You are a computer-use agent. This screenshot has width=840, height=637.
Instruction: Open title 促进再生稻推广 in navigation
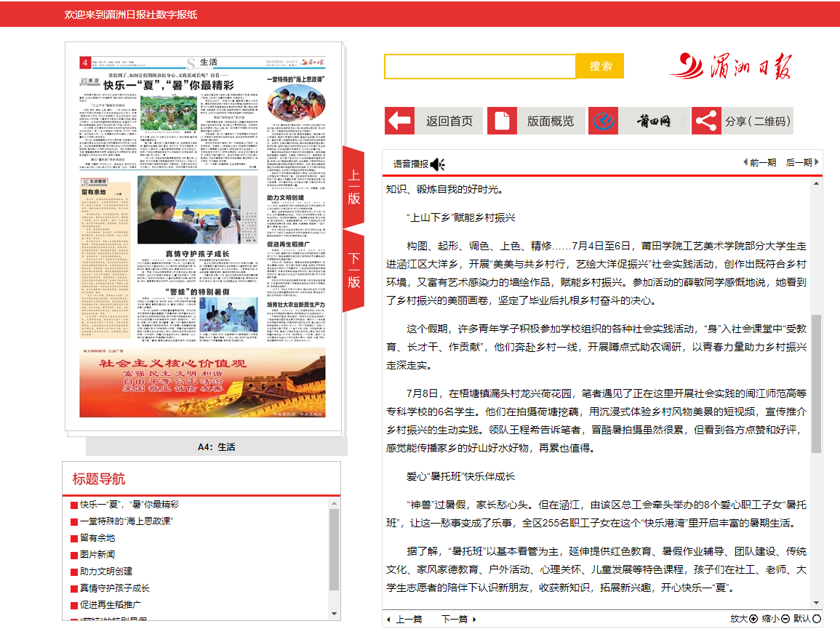pyautogui.click(x=111, y=604)
